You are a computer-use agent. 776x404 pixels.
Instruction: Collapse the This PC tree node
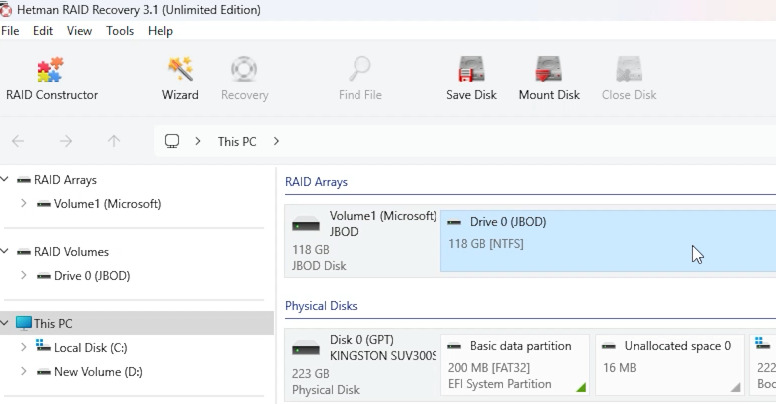click(5, 323)
